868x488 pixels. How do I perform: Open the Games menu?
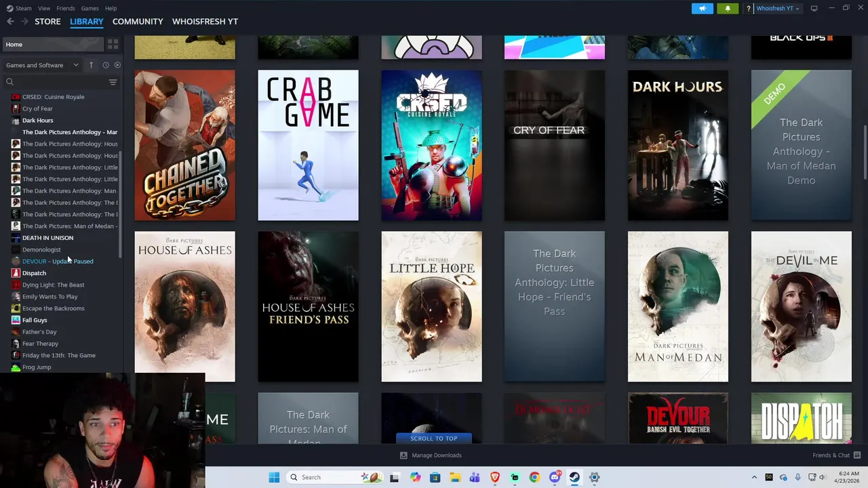click(x=90, y=8)
